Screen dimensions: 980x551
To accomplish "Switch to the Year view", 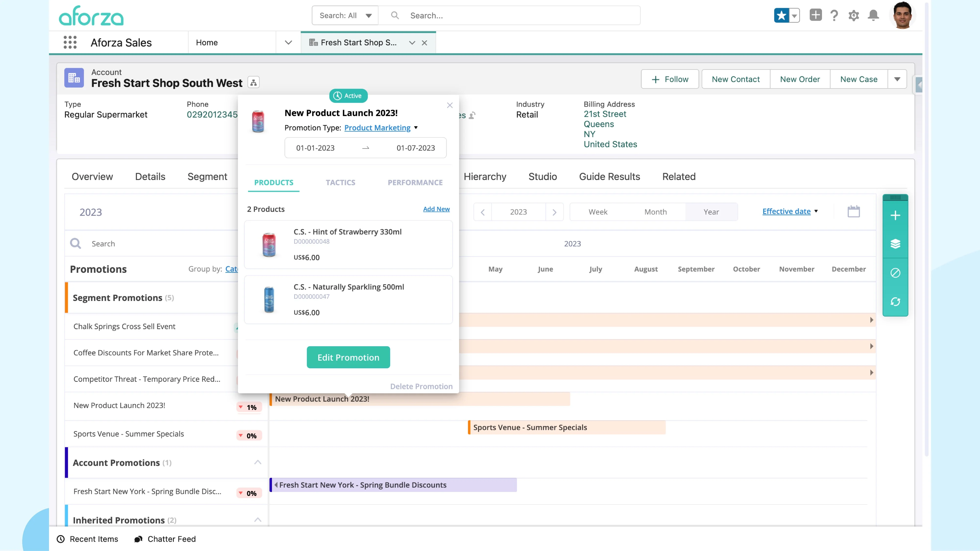I will click(711, 212).
